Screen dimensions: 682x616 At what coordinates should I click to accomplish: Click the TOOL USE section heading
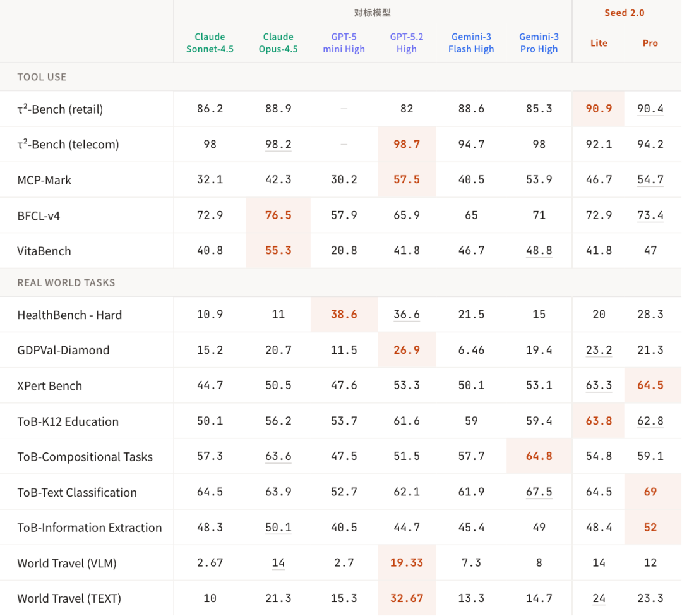[x=42, y=77]
